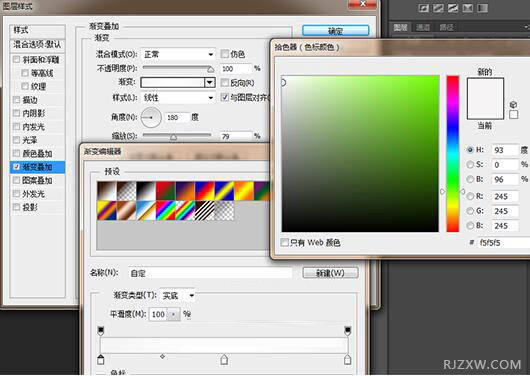Open the 平滑度 value arrow next to 100
530x376 pixels.
pyautogui.click(x=174, y=314)
